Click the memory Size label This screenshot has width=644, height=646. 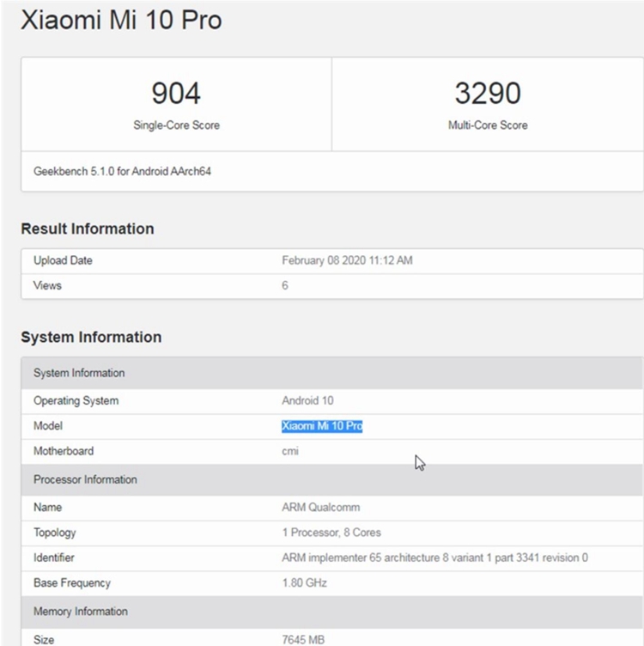pyautogui.click(x=44, y=639)
